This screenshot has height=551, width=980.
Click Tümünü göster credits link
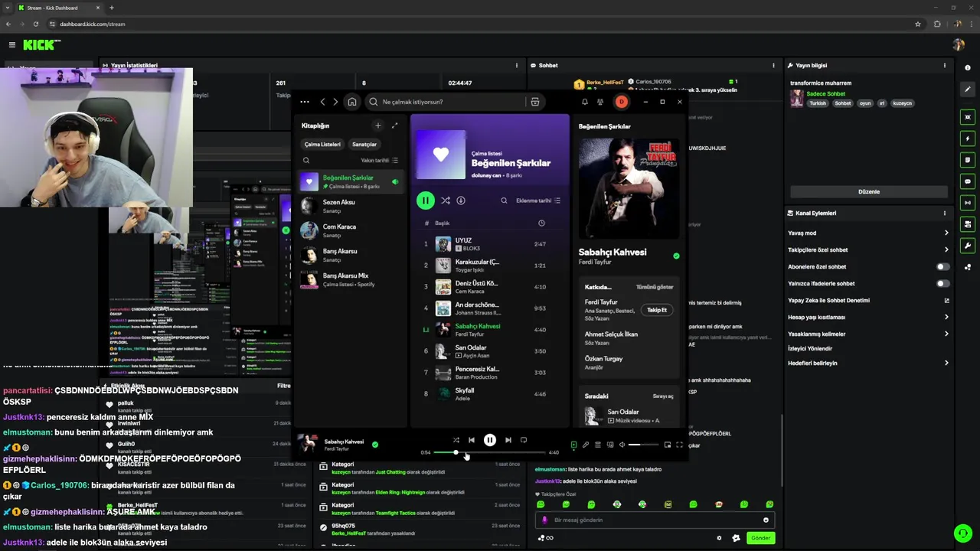pyautogui.click(x=655, y=287)
